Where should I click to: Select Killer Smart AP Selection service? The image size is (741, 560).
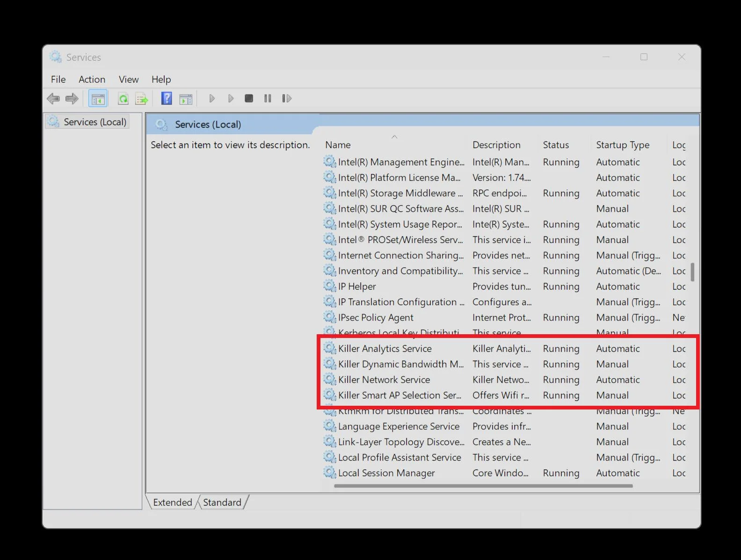504,395
